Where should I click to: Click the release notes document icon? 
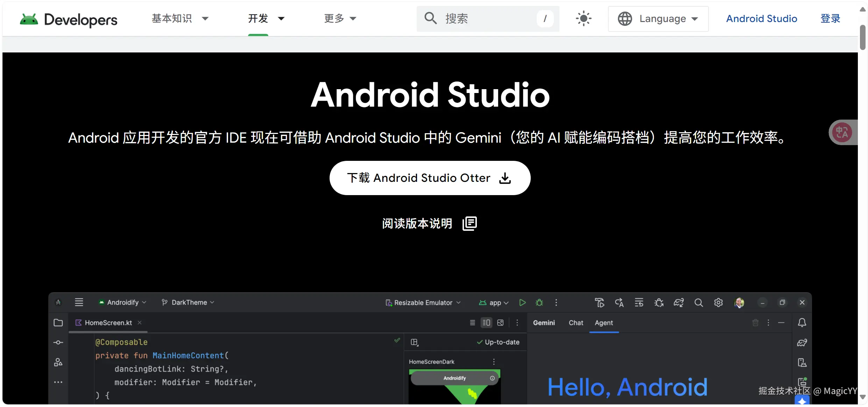(470, 223)
